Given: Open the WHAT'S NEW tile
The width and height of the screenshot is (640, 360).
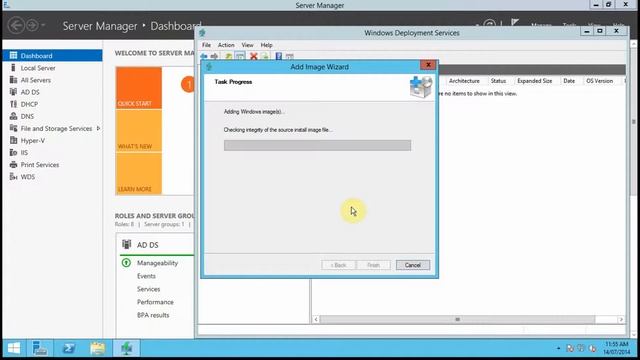Looking at the screenshot, I should [x=139, y=131].
